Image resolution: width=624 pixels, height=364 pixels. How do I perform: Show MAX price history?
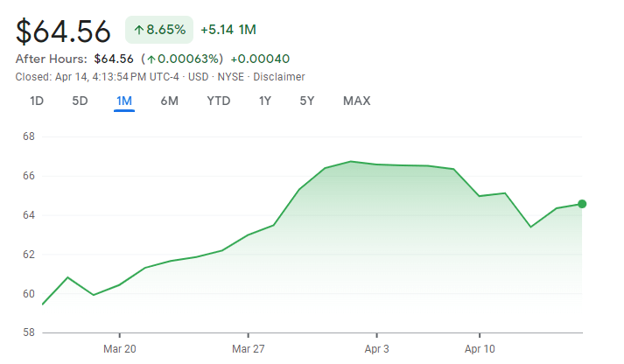pos(356,101)
